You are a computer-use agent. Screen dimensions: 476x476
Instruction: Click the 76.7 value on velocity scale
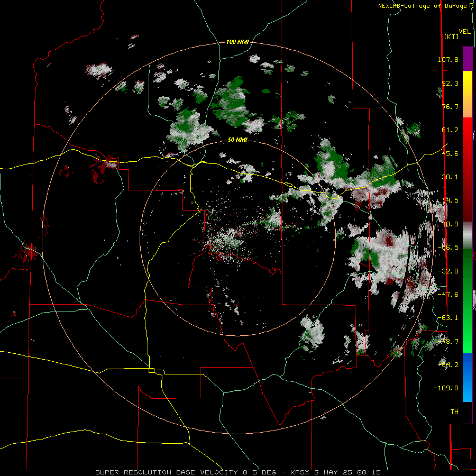(450, 106)
